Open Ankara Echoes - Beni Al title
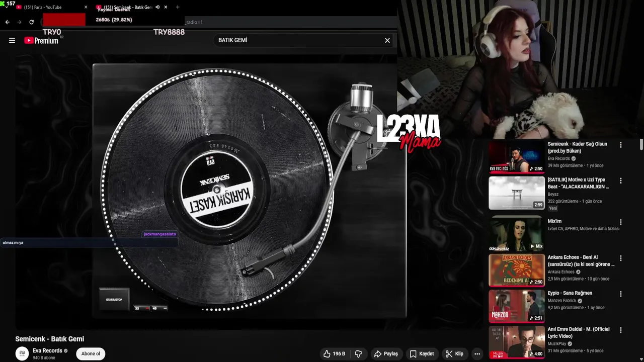The width and height of the screenshot is (644, 362). point(581,260)
